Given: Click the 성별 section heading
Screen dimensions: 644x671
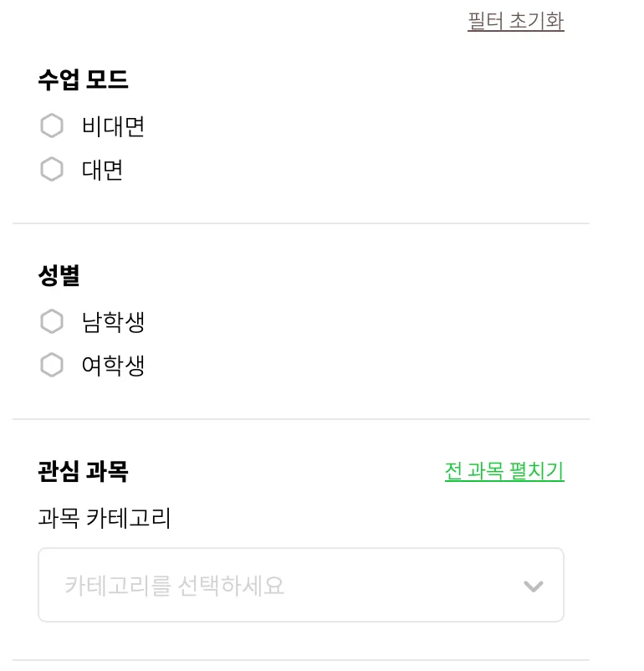Looking at the screenshot, I should point(59,276).
